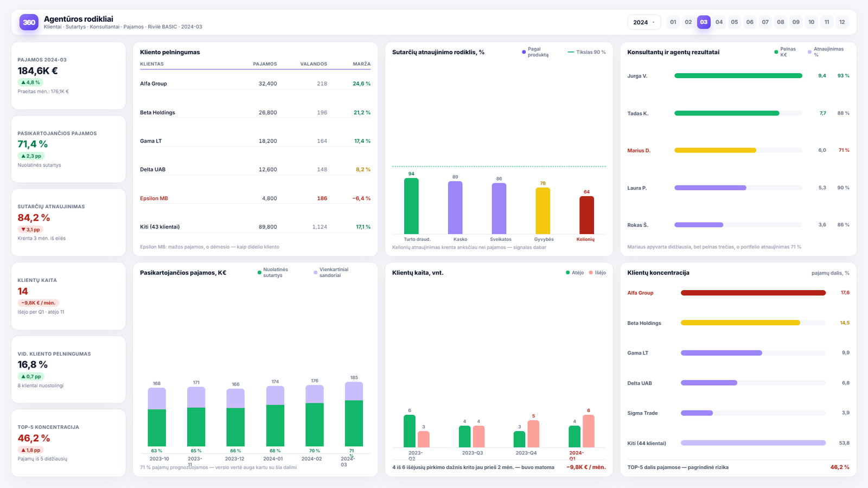
Task: Click the 84,2 % renewal value
Action: [x=34, y=218]
